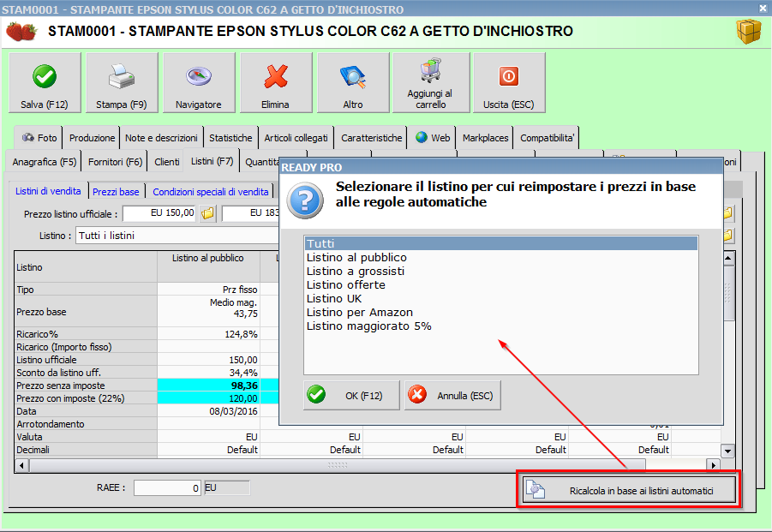
Task: Open the Web tab
Action: pyautogui.click(x=433, y=138)
